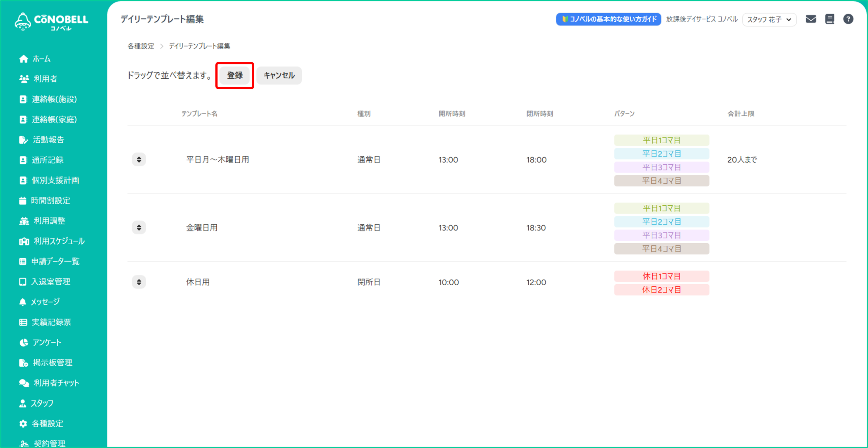Click reorder handle for 金曜日用 row
Image resolution: width=868 pixels, height=448 pixels.
(139, 227)
